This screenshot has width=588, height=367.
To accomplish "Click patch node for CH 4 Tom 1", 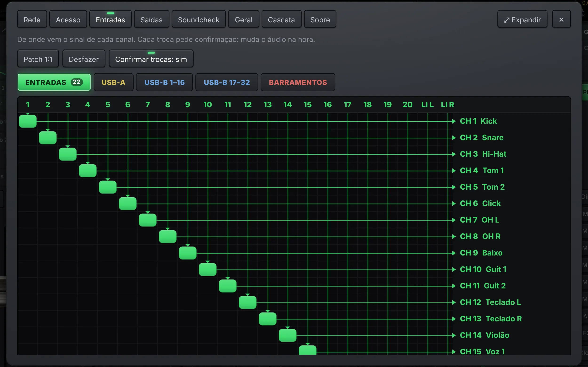I will click(87, 171).
